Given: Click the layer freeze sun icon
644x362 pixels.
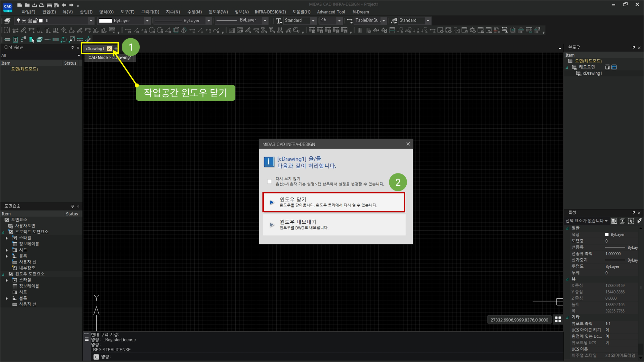Looking at the screenshot, I should tap(24, 21).
